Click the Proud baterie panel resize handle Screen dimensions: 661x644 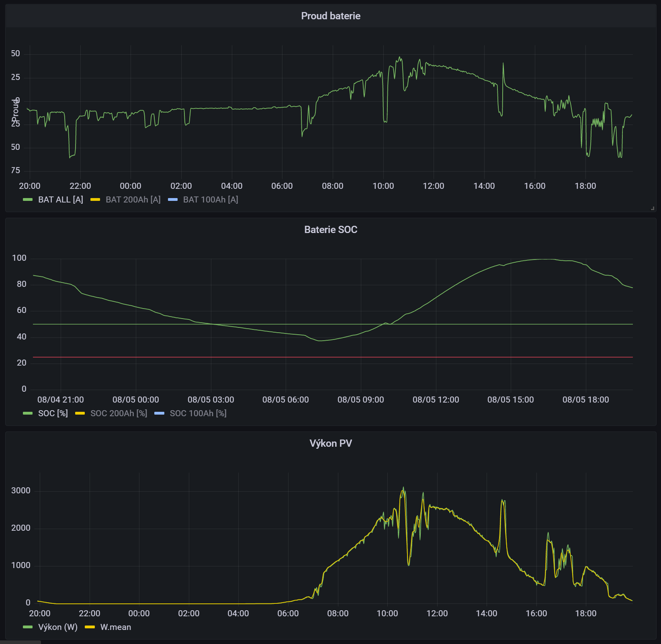click(653, 208)
